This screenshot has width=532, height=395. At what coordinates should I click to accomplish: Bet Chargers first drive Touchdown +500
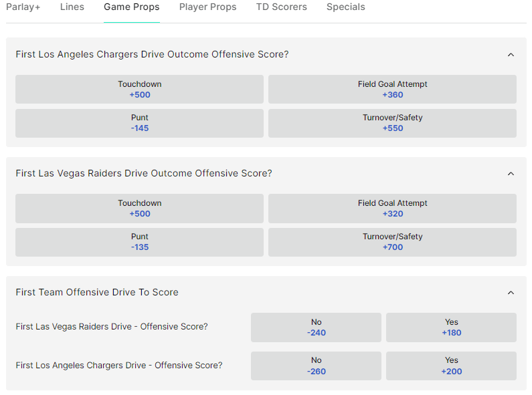[x=139, y=90]
